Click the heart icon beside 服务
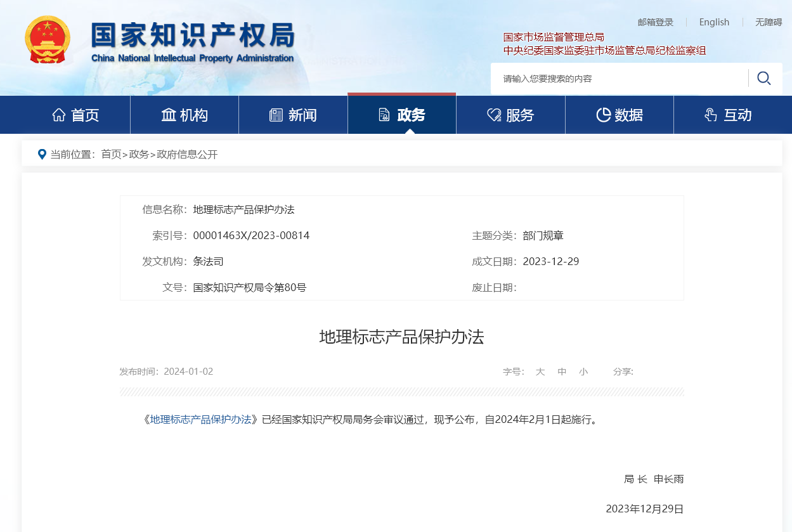Viewport: 792px width, 532px height. pyautogui.click(x=494, y=115)
